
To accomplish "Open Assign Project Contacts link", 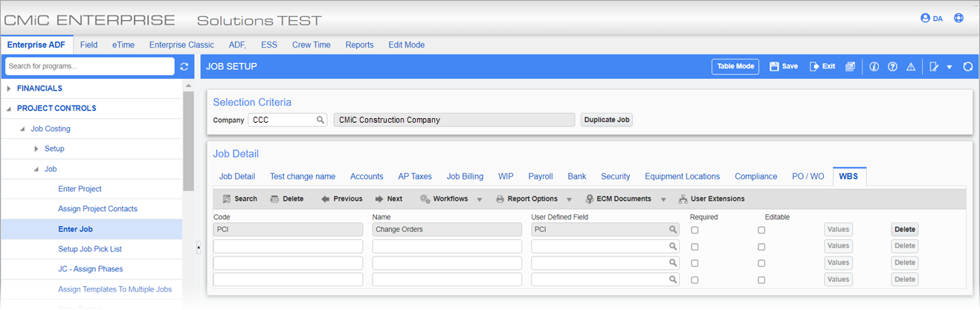I will (x=97, y=209).
